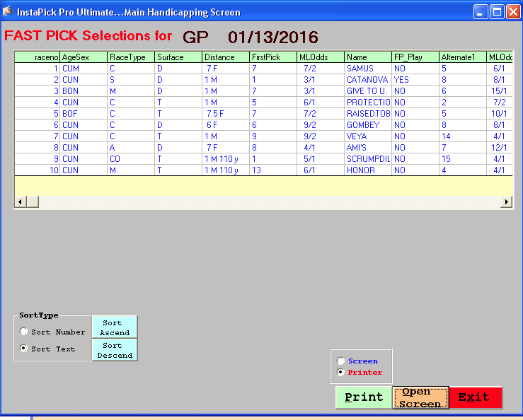The height and width of the screenshot is (420, 523).
Task: Click the red Exit button
Action: 476,397
